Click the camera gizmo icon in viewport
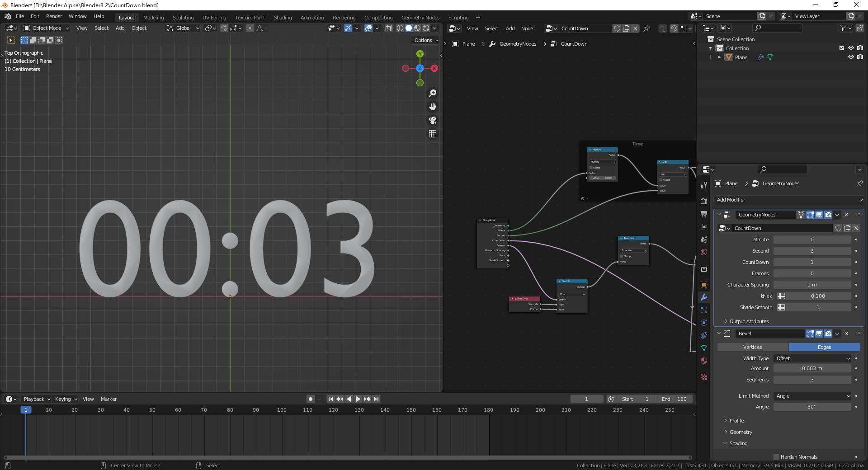 (x=433, y=121)
